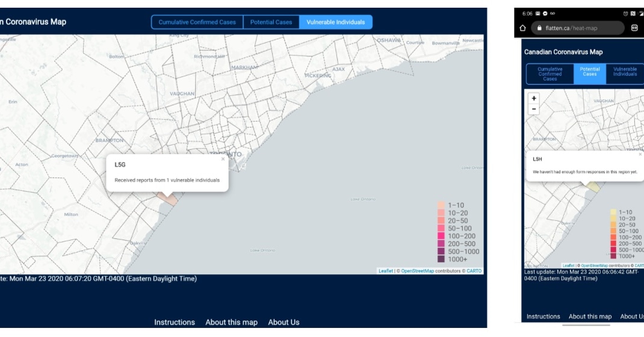The image size is (644, 337).
Task: Open the Cumulative Confirmed Cases tab on desktop
Action: pyautogui.click(x=197, y=22)
